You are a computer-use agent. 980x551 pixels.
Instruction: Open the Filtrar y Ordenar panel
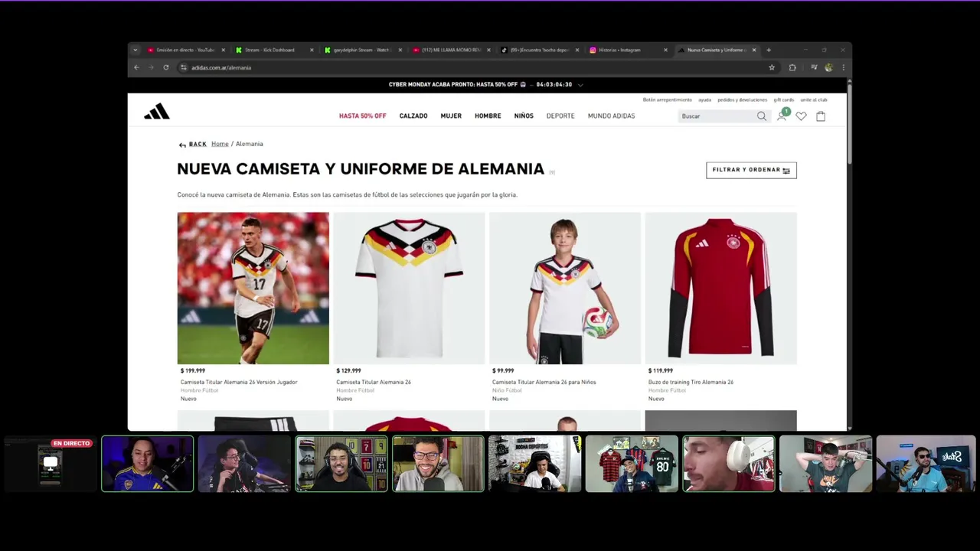point(751,170)
